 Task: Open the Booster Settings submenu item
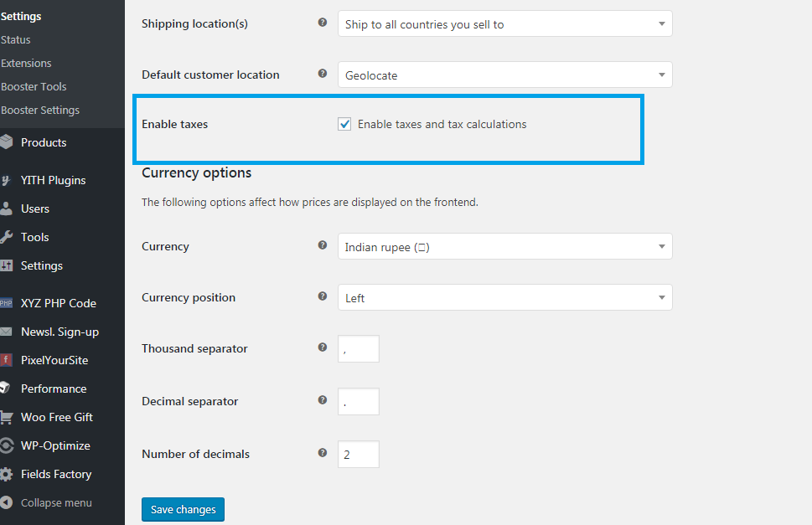point(40,111)
